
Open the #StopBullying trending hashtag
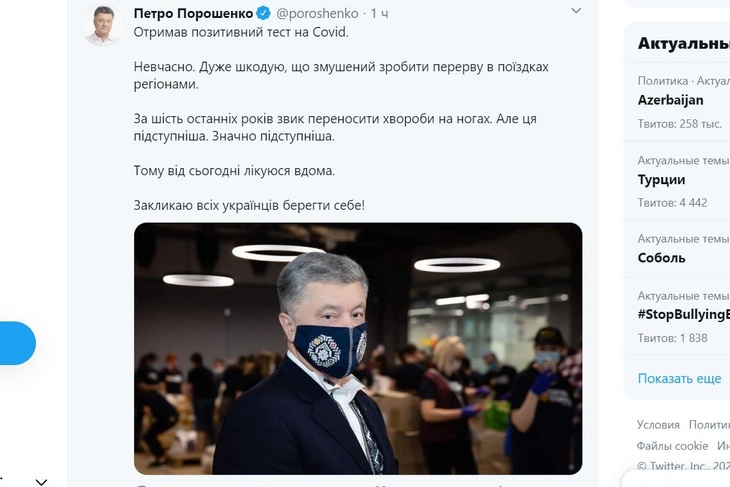pos(683,316)
